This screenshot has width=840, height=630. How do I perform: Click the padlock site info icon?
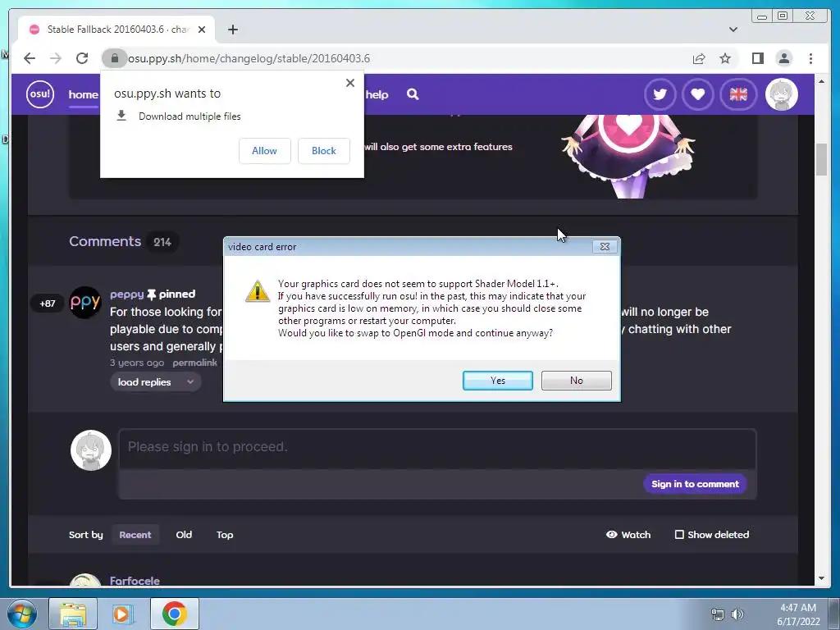coord(114,58)
